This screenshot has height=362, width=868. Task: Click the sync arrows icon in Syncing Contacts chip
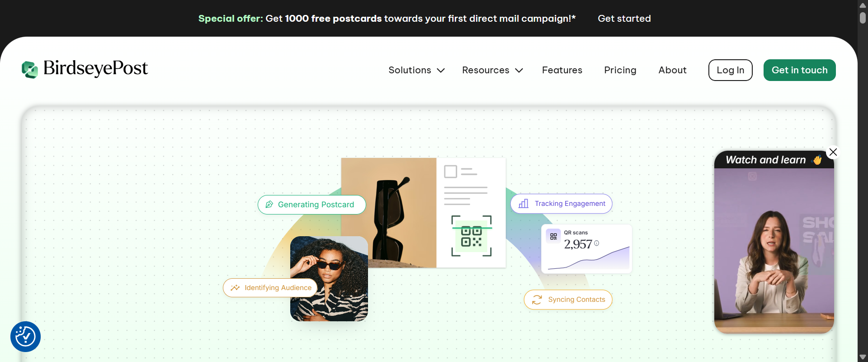pyautogui.click(x=537, y=300)
